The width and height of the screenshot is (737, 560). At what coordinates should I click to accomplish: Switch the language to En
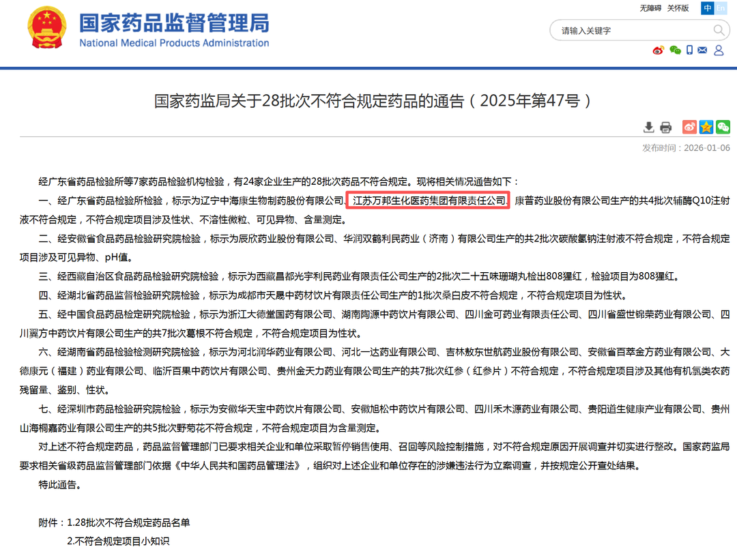click(x=720, y=8)
